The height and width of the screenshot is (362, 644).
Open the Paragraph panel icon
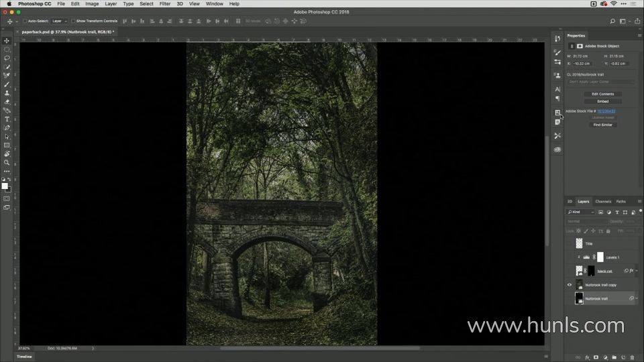pyautogui.click(x=557, y=99)
